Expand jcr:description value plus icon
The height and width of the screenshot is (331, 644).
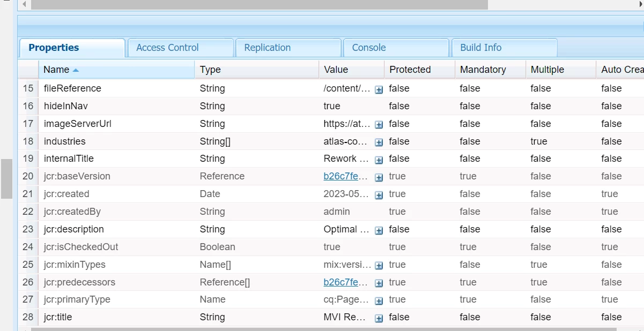[x=379, y=230]
